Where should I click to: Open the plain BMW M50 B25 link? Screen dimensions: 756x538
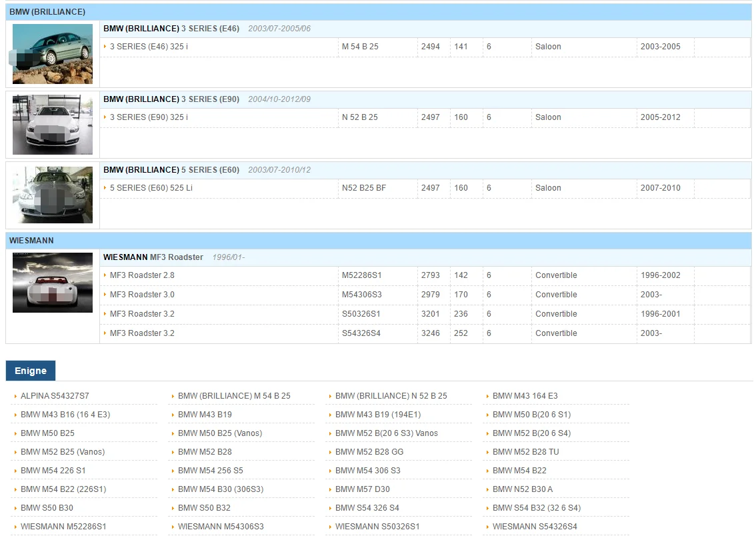point(47,433)
